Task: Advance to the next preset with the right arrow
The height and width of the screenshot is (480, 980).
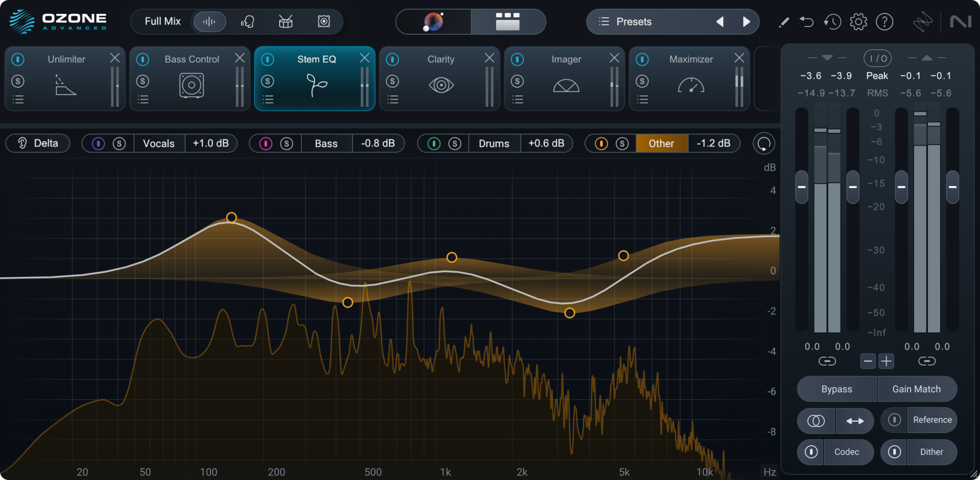Action: (747, 21)
